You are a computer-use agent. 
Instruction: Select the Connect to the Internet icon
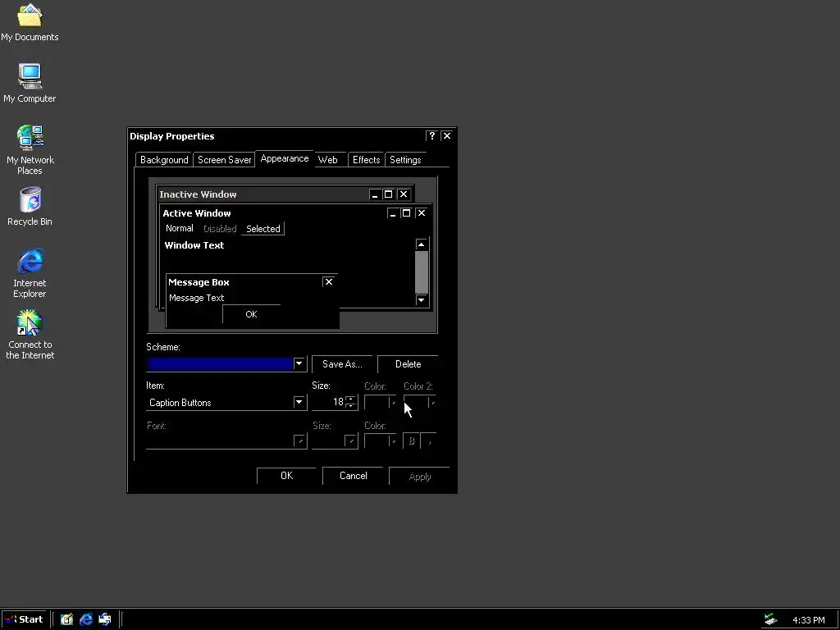tap(30, 335)
